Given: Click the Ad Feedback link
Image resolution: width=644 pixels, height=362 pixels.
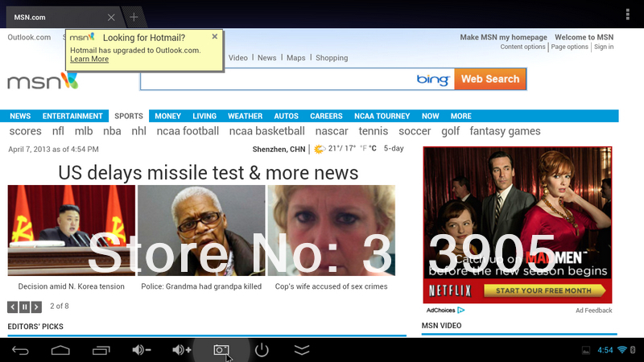Looking at the screenshot, I should click(594, 311).
